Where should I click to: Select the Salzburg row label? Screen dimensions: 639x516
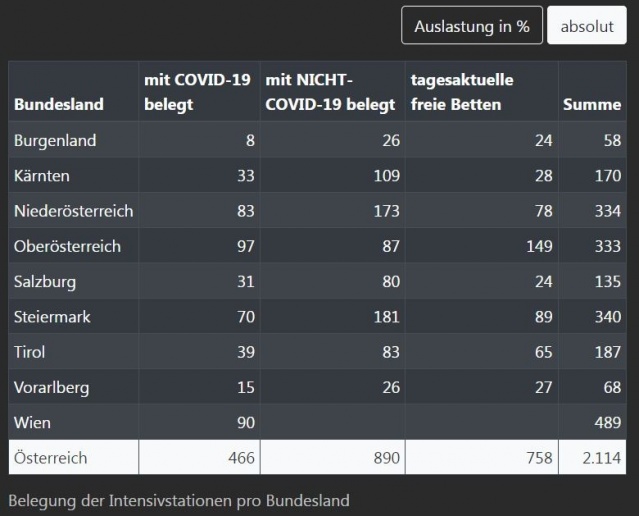click(x=45, y=282)
